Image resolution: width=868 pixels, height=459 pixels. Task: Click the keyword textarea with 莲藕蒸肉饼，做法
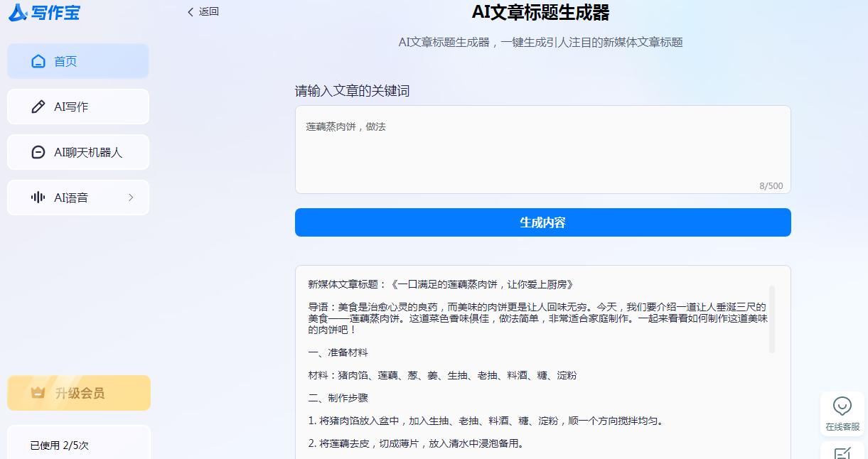point(543,150)
